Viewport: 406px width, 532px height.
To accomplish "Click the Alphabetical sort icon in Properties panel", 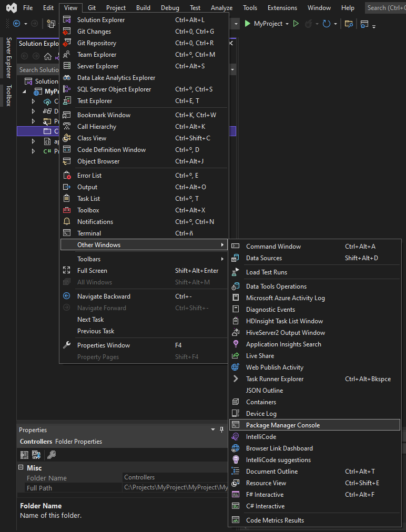I will [x=36, y=455].
